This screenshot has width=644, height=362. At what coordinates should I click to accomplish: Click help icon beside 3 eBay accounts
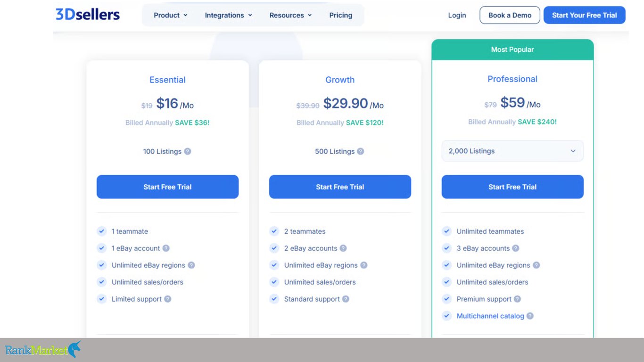[516, 248]
